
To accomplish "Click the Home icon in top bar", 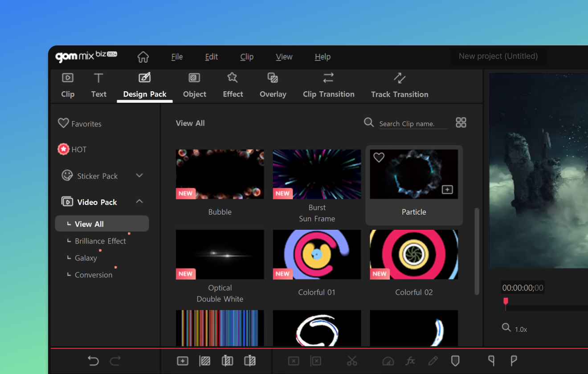I will (x=143, y=57).
